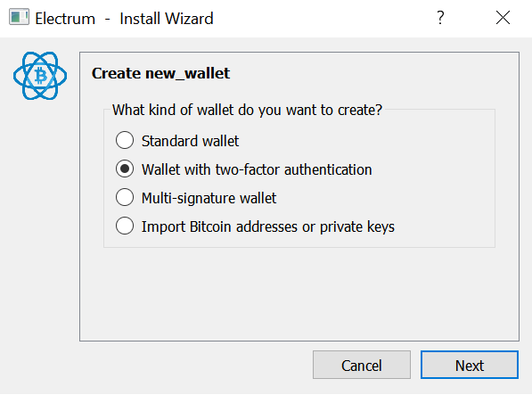532x395 pixels.
Task: Choose the two-factor authentication radio circle
Action: 125,169
